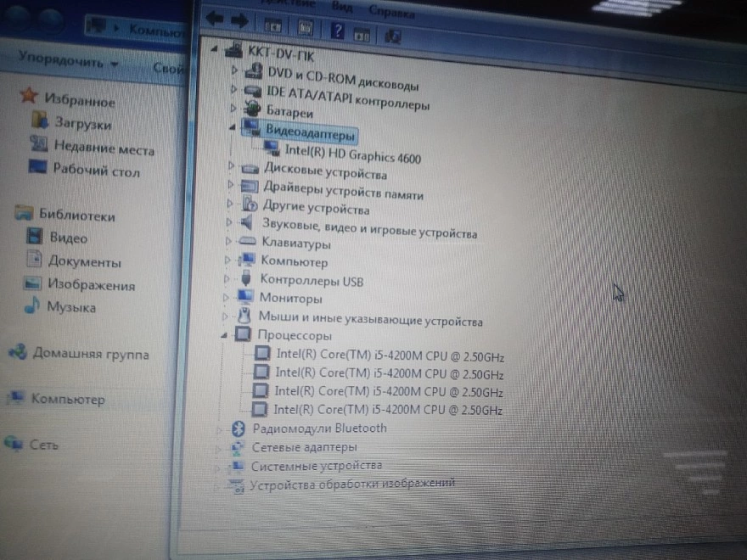
Task: Collapse the Процессоры category
Action: (224, 335)
